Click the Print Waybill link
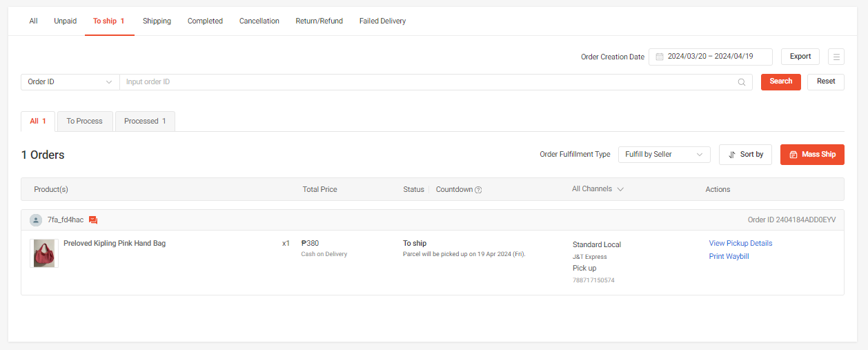The image size is (868, 350). coord(729,256)
